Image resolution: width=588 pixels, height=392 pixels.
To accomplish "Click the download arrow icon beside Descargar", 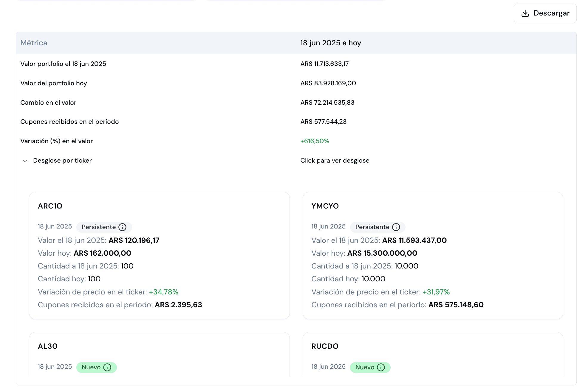I will tap(525, 13).
